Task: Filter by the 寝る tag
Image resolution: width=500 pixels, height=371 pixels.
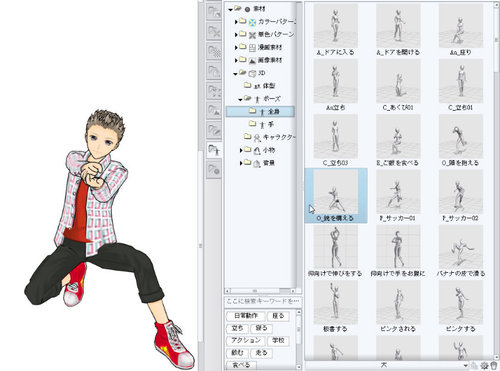Action: (x=261, y=328)
